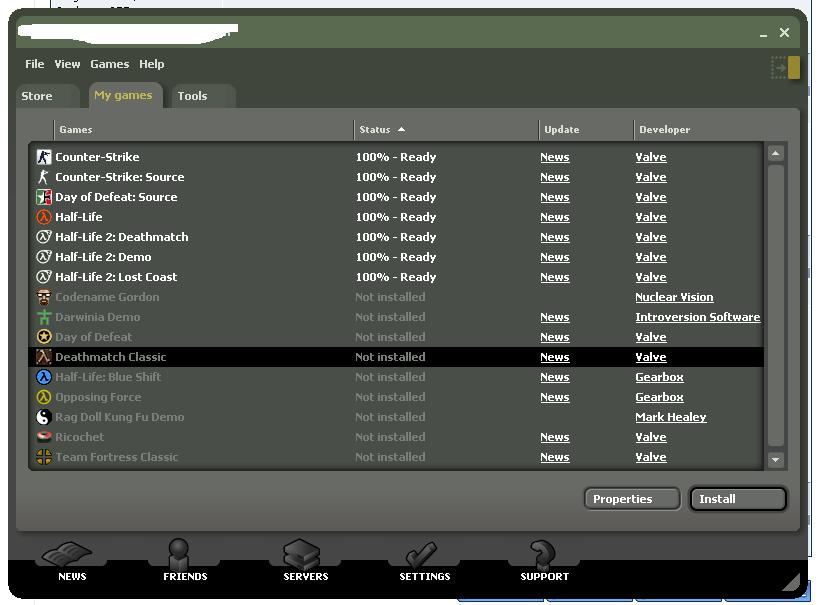Click the window resize grip corner
822x605 pixels.
(791, 582)
